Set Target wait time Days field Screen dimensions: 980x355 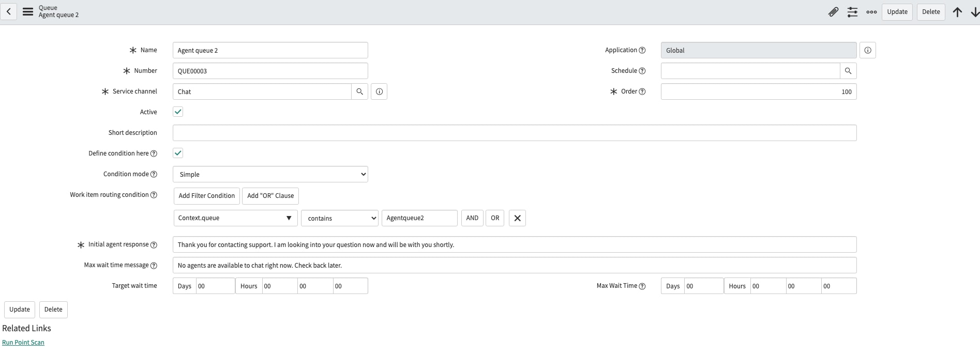tap(216, 286)
